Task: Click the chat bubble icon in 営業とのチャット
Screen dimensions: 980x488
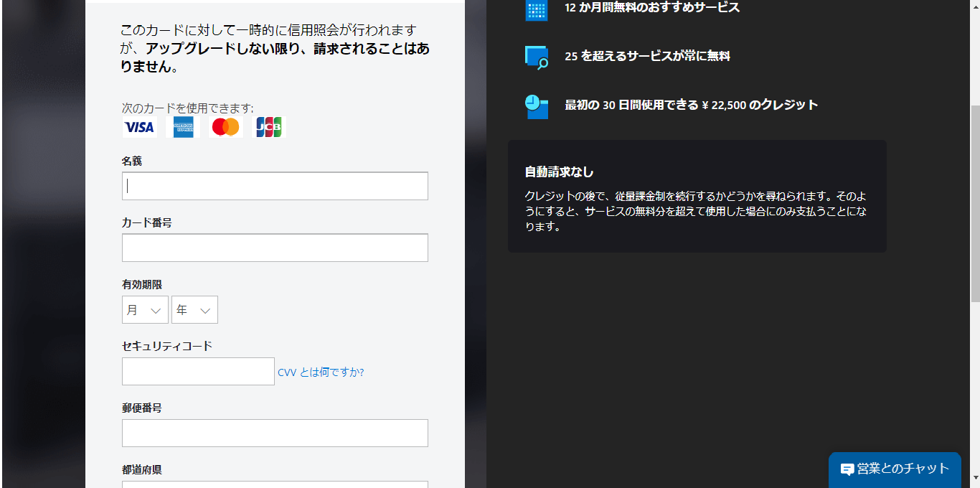Action: [x=847, y=469]
